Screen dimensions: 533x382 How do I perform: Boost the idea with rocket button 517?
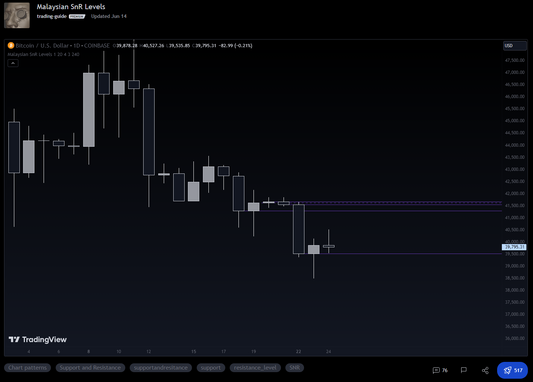tap(512, 370)
